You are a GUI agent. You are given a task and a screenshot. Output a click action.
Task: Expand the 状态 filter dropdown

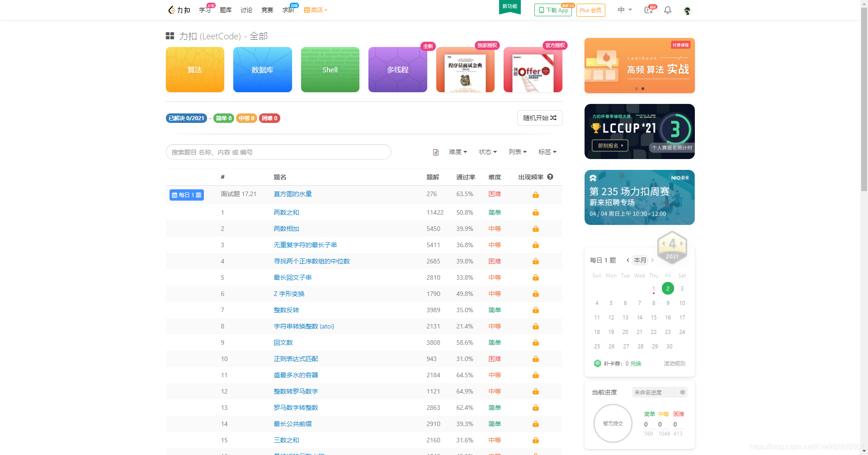click(x=488, y=152)
